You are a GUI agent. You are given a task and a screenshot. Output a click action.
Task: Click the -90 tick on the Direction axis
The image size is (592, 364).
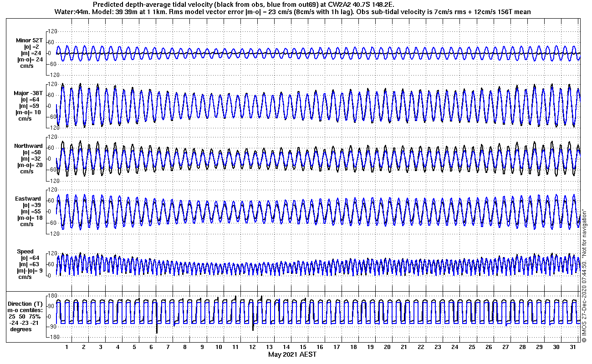52,327
